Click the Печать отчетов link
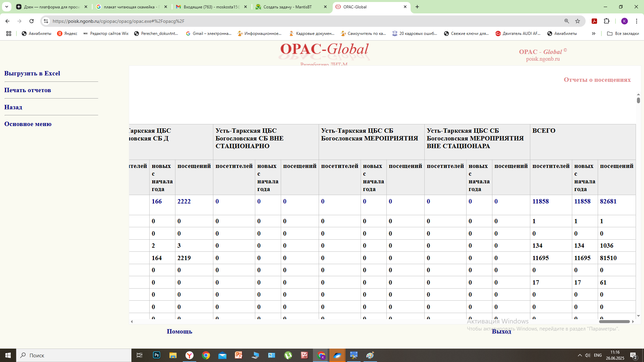This screenshot has width=644, height=362. (x=28, y=90)
